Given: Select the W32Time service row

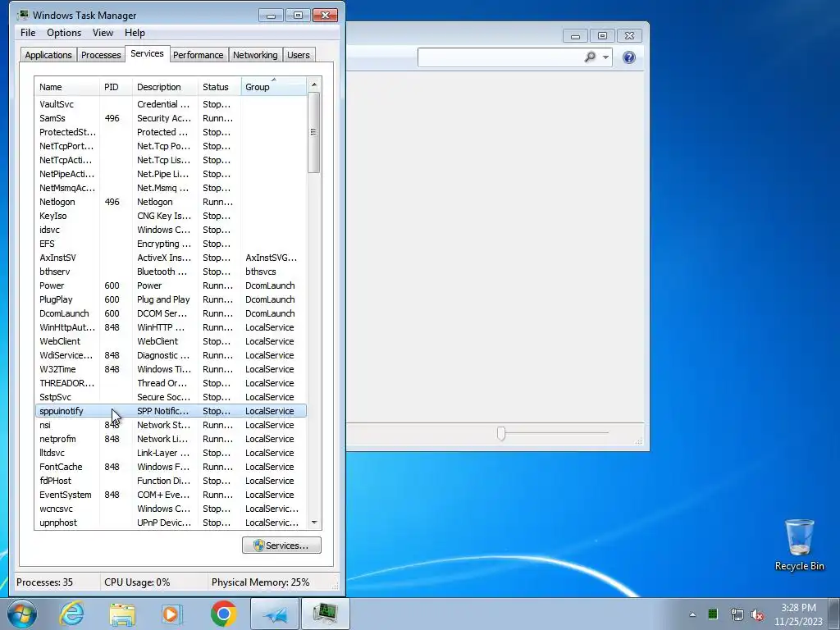Looking at the screenshot, I should 171,368.
